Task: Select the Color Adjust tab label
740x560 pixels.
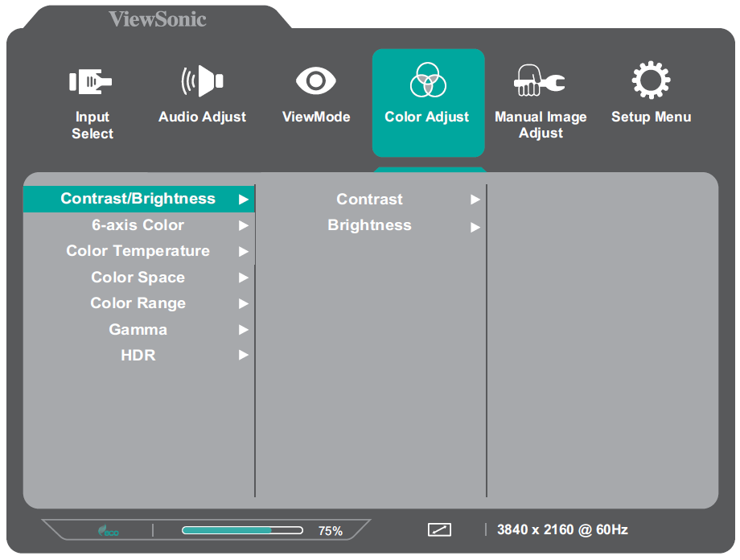Action: click(427, 117)
